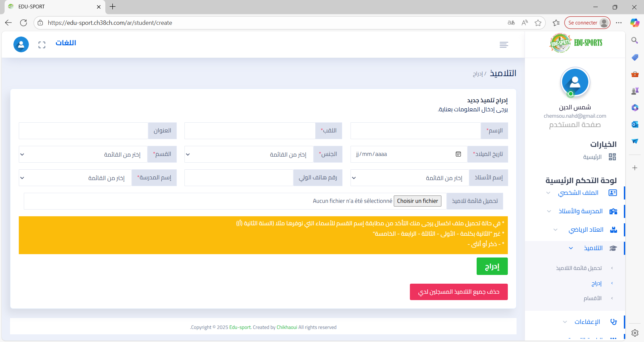644x342 pixels.
Task: Select الأقسام submenu item in sidebar
Action: pyautogui.click(x=592, y=298)
